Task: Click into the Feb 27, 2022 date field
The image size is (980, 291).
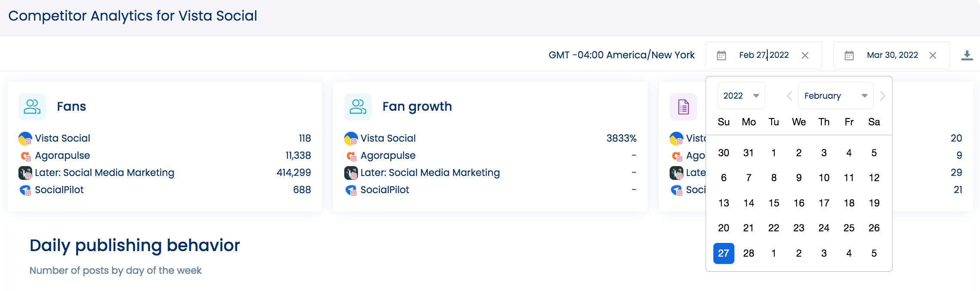Action: 764,55
